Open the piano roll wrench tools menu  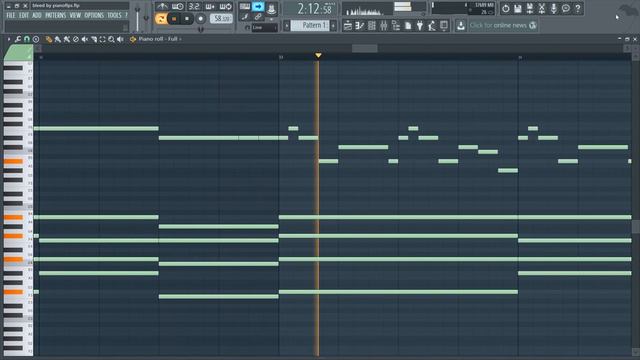(18, 39)
